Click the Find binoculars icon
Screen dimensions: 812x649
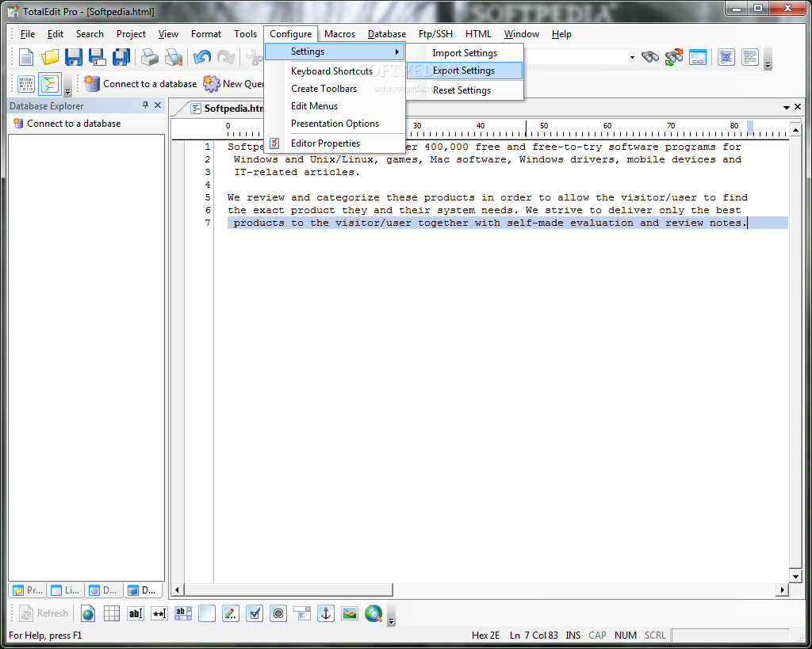pos(650,56)
